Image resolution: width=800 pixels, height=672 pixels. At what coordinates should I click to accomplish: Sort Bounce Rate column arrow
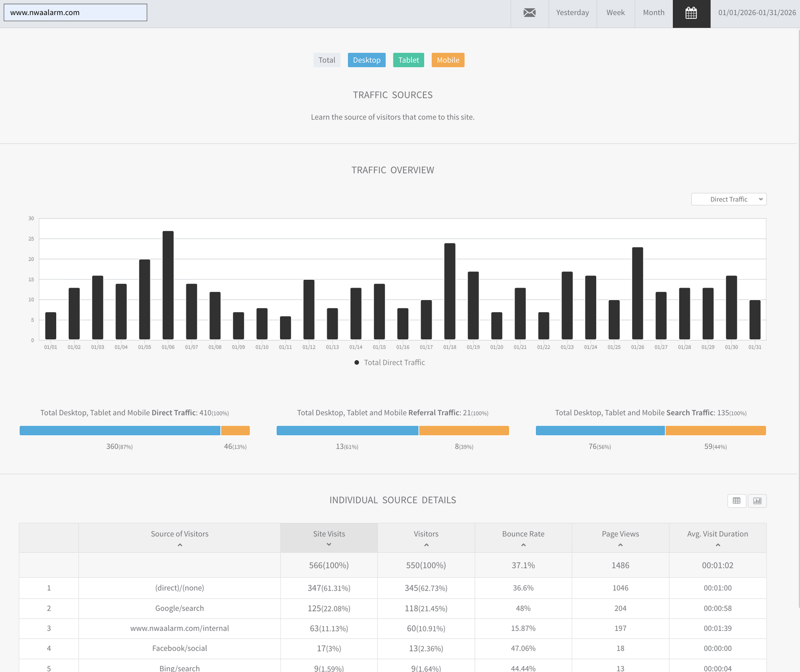[x=523, y=545]
